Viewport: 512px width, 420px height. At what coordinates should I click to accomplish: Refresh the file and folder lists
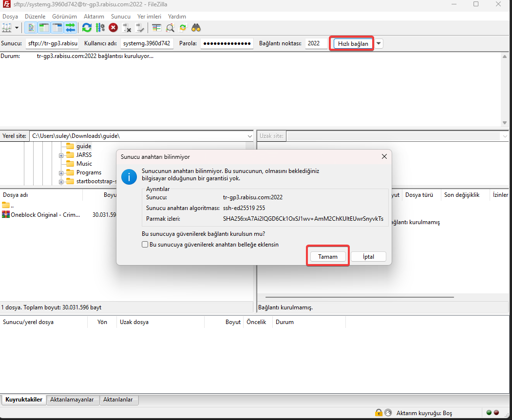click(87, 28)
